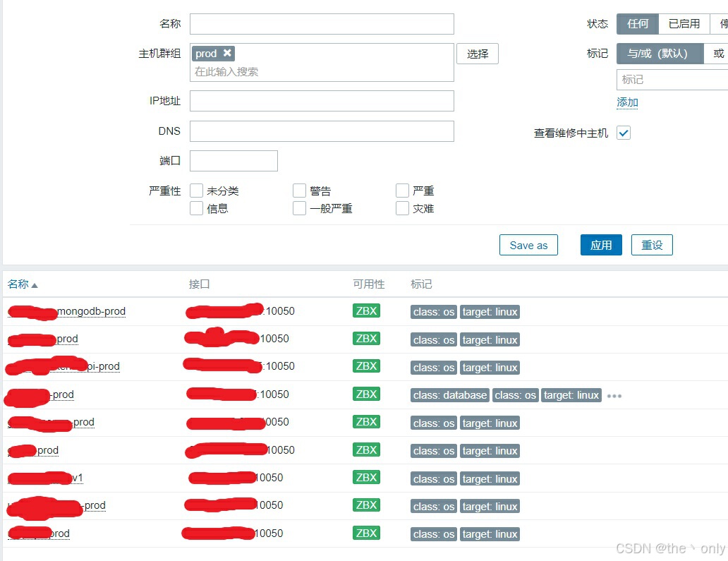Uncheck 查看维修中主机 checkbox
Viewport: 728px width, 561px height.
point(624,133)
